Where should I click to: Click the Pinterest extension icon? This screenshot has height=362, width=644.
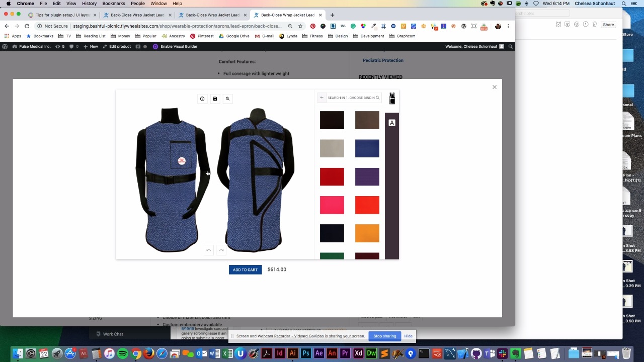coord(312,26)
